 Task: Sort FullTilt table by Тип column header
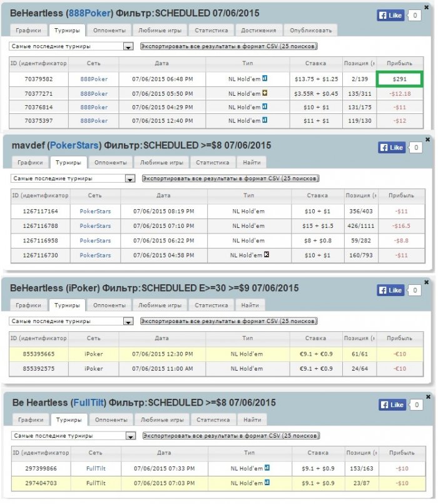pos(250,453)
